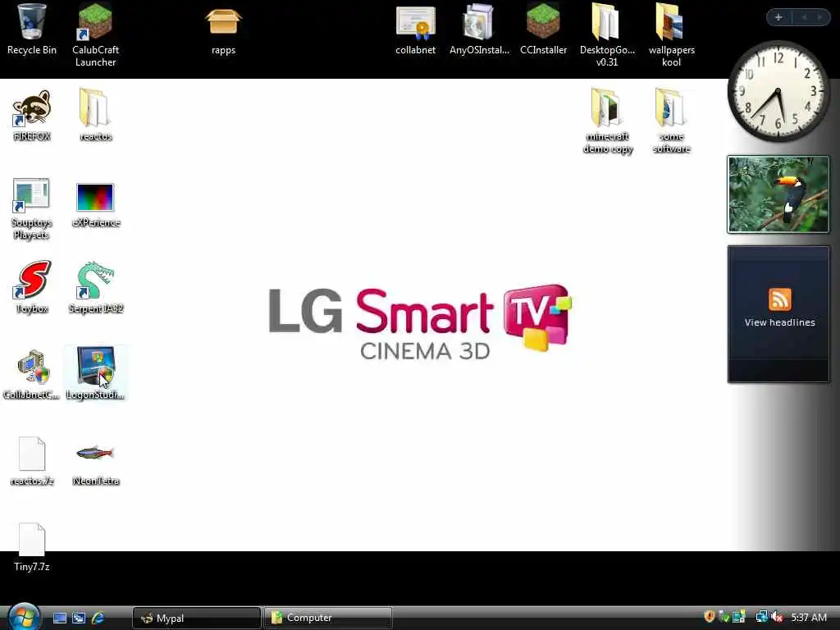Screen dimensions: 840x630
Task: Click the analog clock gadget
Action: [x=778, y=91]
